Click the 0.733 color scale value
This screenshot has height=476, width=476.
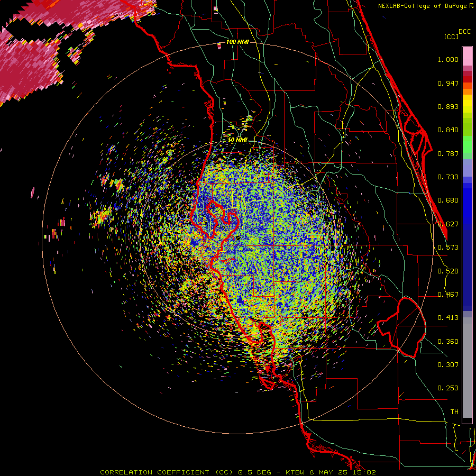tap(448, 177)
